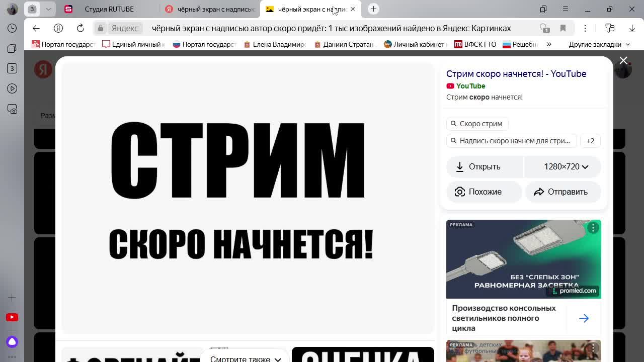The image size is (644, 362).
Task: Open the browser hamburger menu
Action: click(566, 9)
